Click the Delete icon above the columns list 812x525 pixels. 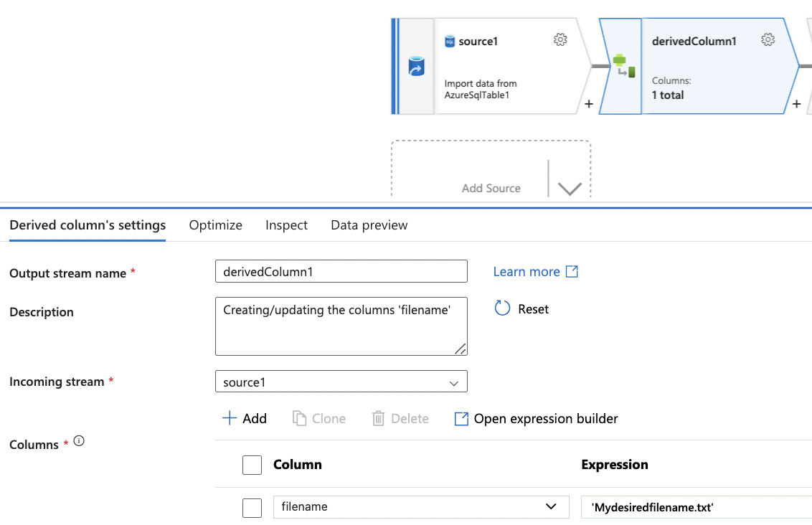(x=400, y=418)
